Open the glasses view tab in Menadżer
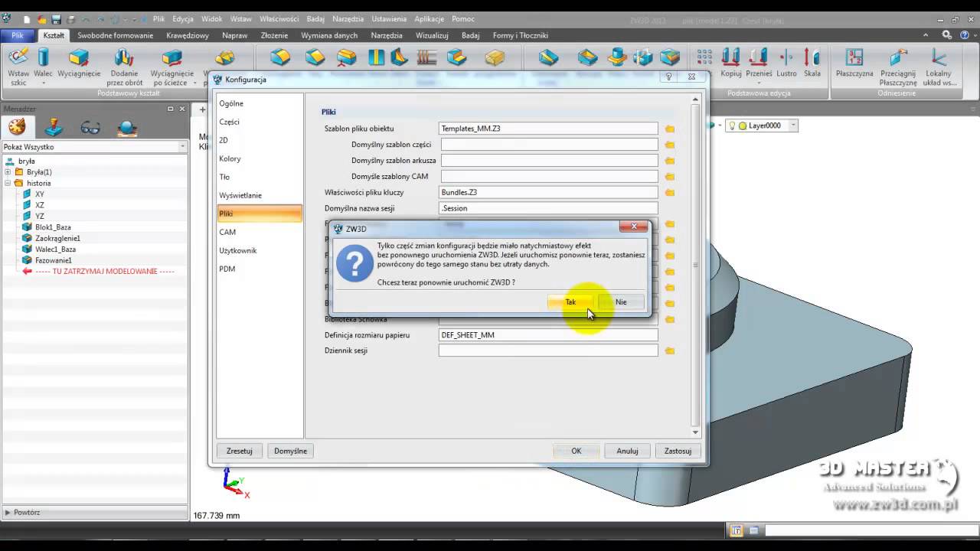 [90, 128]
